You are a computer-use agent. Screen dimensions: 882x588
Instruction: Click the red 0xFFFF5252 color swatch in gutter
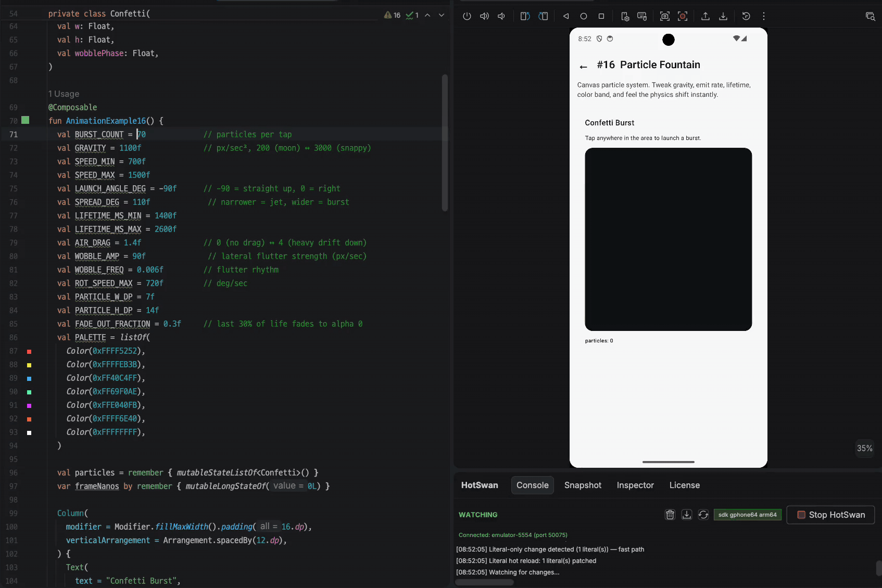coord(29,352)
